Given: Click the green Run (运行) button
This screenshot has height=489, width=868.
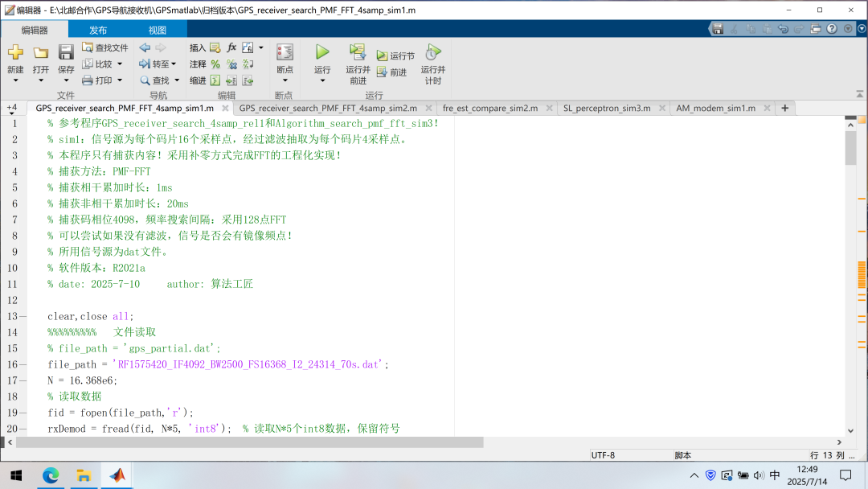Looking at the screenshot, I should click(x=322, y=53).
